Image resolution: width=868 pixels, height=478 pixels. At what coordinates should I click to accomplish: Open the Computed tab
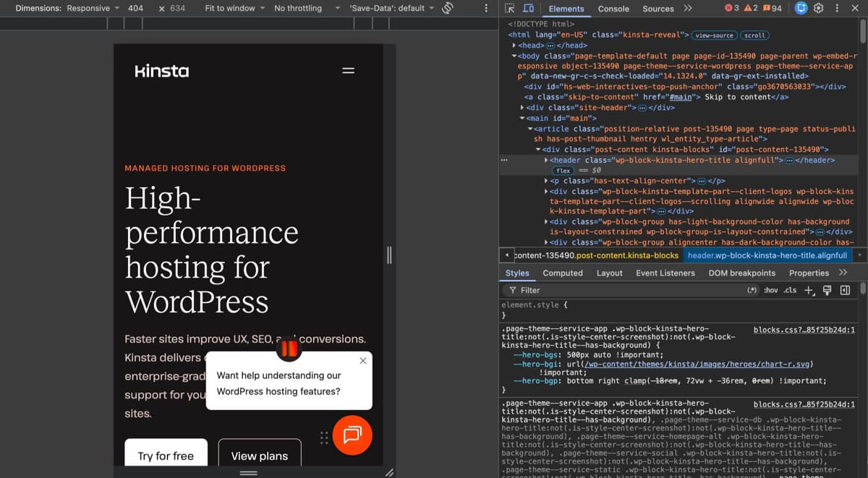point(563,273)
